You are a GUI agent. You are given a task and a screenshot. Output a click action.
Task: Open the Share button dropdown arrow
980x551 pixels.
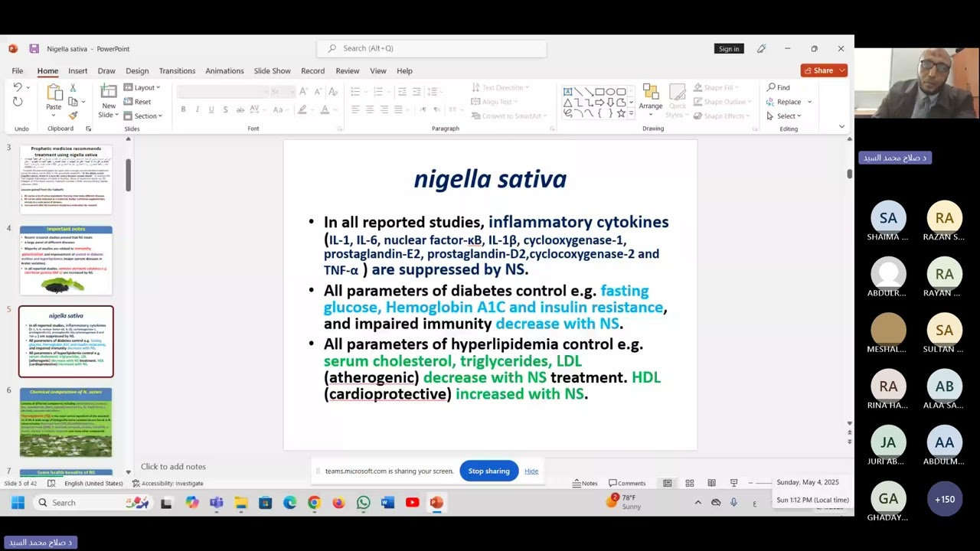[842, 70]
